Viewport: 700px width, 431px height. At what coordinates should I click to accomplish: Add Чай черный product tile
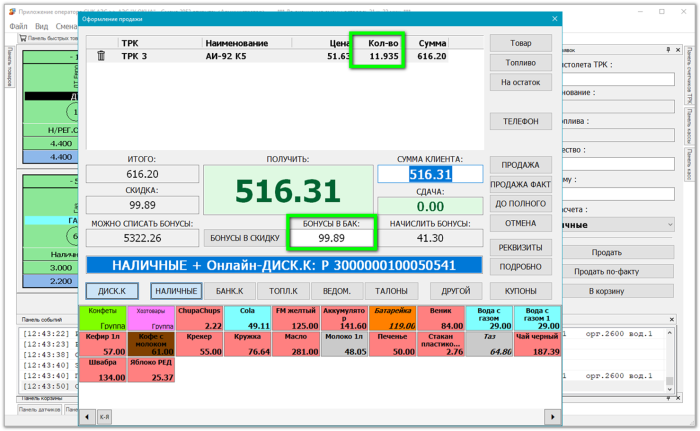[x=537, y=344]
